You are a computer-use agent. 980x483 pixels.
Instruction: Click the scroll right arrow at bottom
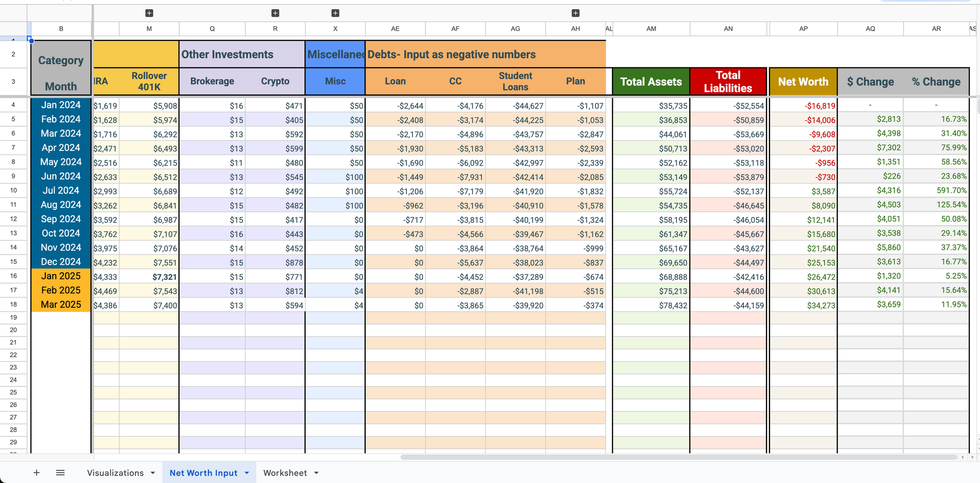[972, 457]
